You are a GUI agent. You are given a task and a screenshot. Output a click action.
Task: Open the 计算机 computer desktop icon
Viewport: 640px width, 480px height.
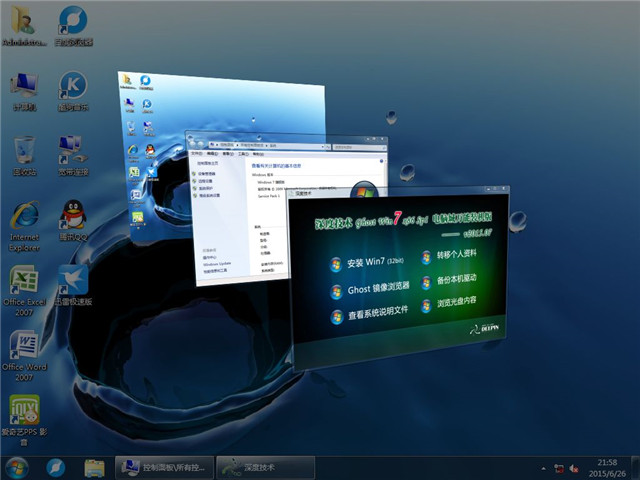[24, 88]
